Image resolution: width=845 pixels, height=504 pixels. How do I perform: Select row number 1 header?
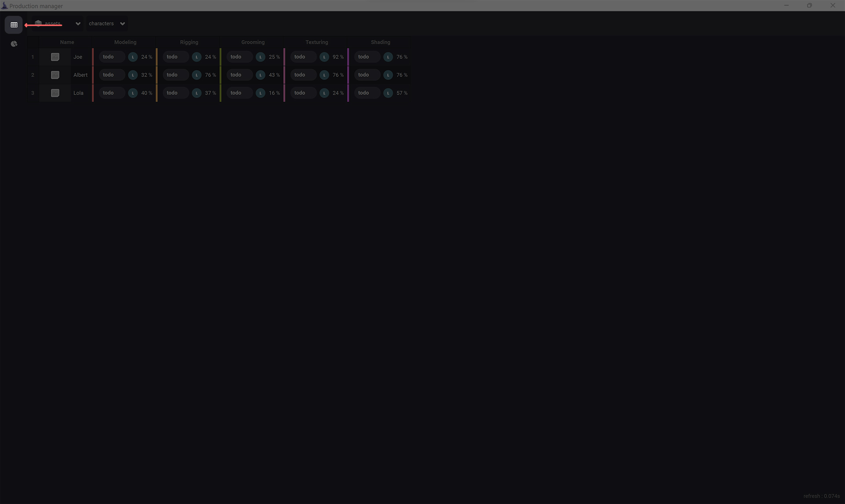pos(33,57)
